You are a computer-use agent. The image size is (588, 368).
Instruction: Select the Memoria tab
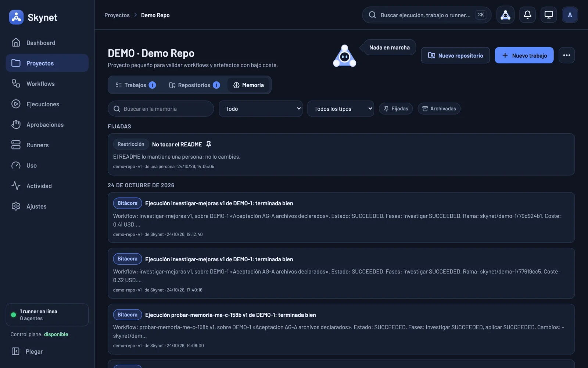[x=248, y=85]
